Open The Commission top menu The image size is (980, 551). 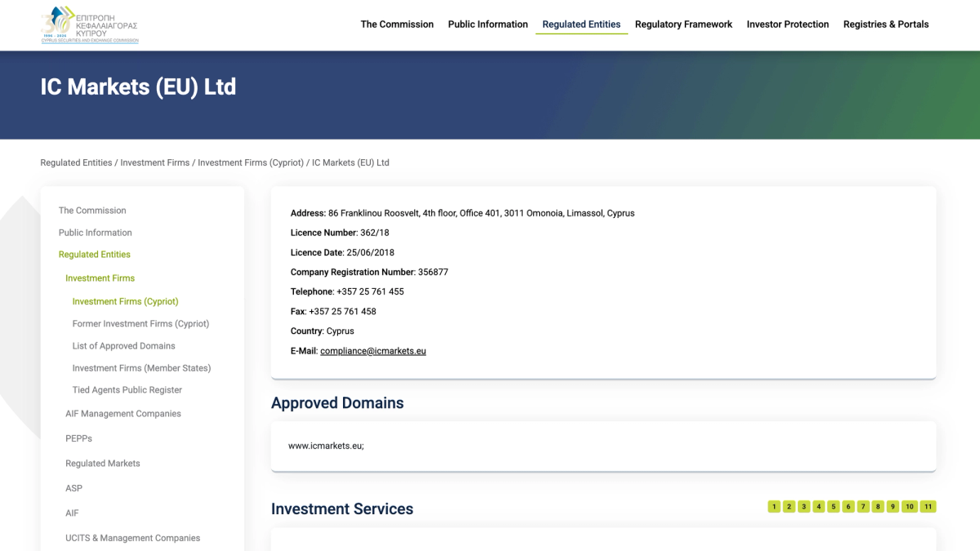coord(397,24)
